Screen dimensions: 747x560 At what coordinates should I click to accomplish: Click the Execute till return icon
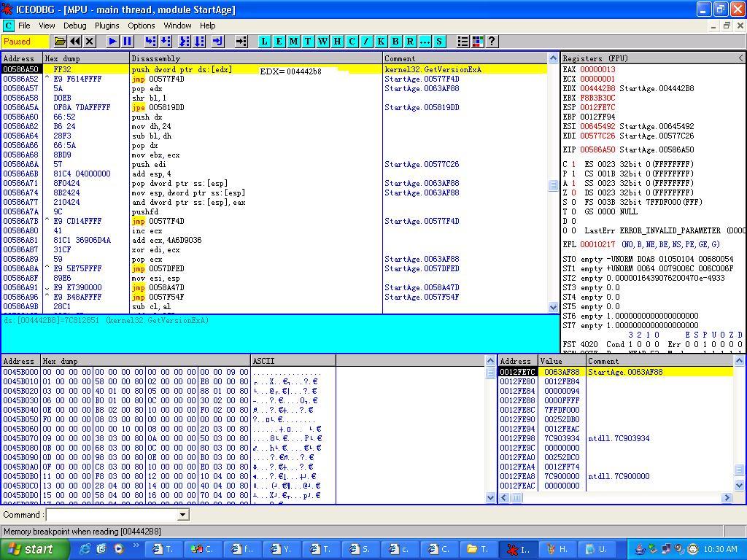tap(217, 42)
